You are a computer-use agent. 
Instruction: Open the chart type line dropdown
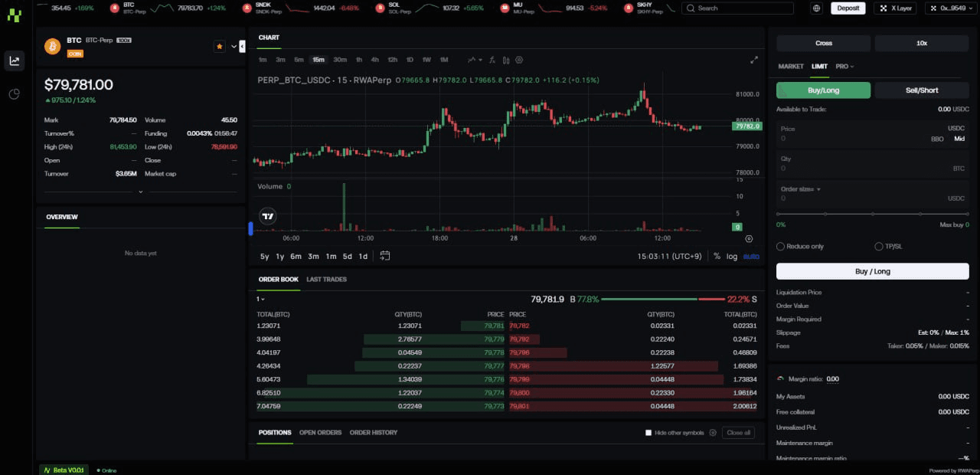(x=475, y=60)
